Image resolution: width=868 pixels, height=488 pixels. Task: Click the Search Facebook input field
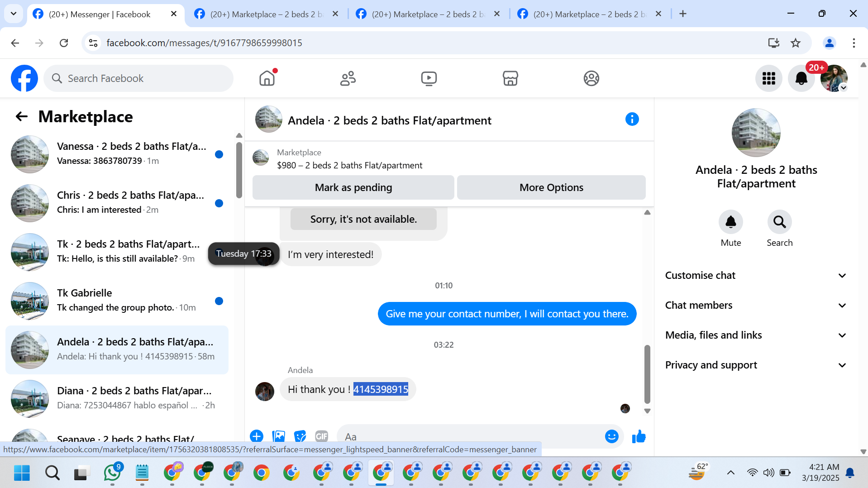[138, 78]
